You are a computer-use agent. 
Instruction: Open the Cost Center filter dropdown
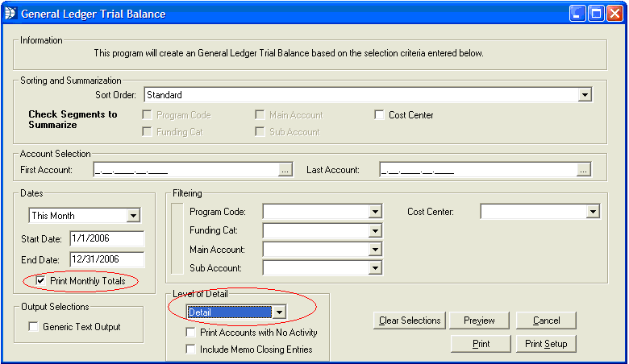pyautogui.click(x=593, y=212)
